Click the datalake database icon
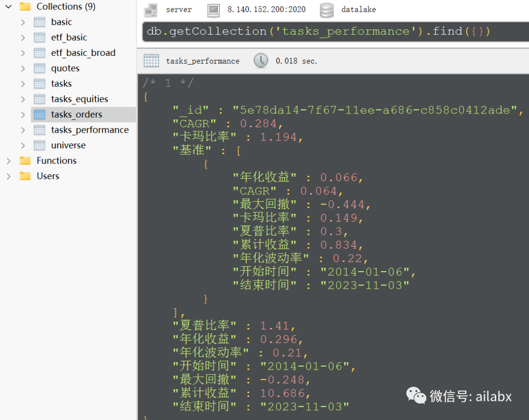Viewport: 529px width, 420px height. click(x=327, y=10)
